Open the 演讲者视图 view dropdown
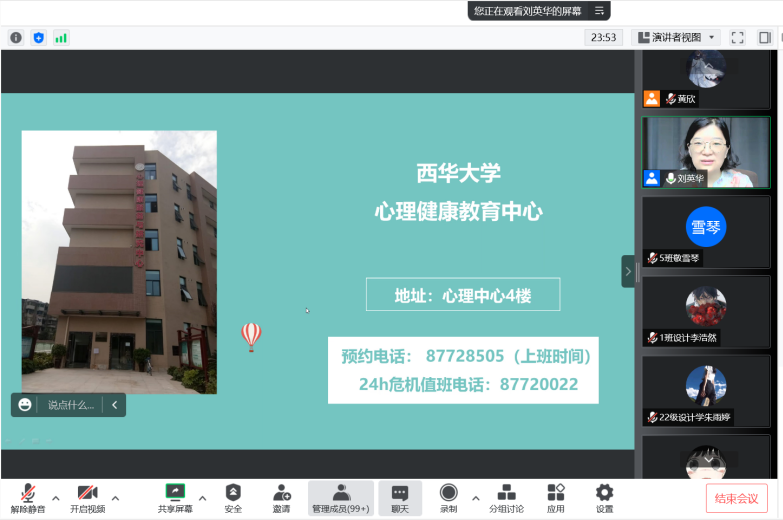Viewport: 783px width, 520px height. [676, 37]
